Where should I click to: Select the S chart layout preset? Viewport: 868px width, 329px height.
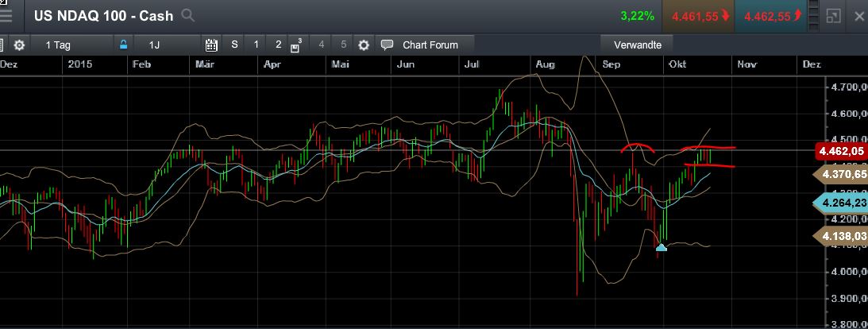pos(235,45)
